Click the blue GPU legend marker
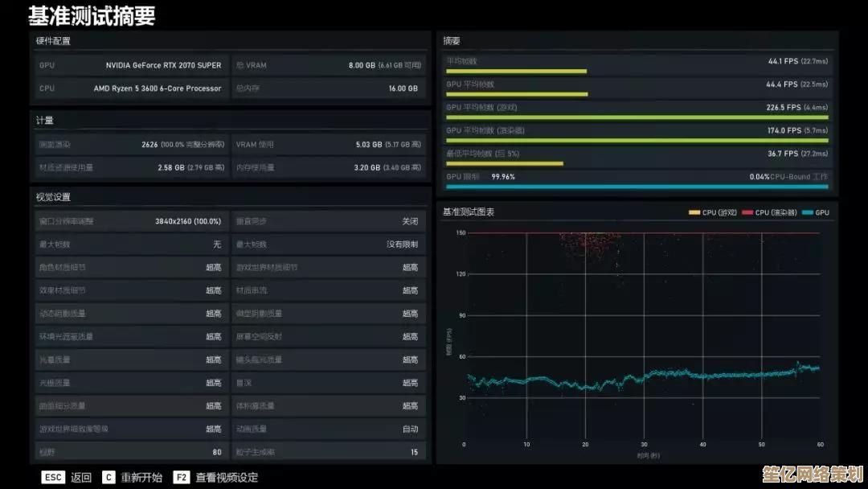The height and width of the screenshot is (489, 868). pyautogui.click(x=808, y=212)
